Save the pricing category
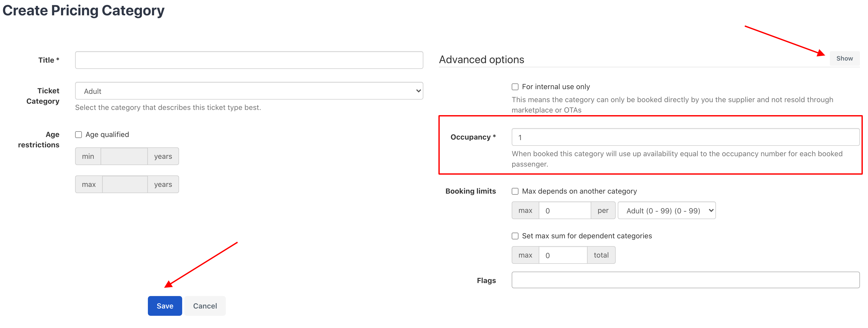Viewport: 868px width, 328px height. click(x=165, y=306)
